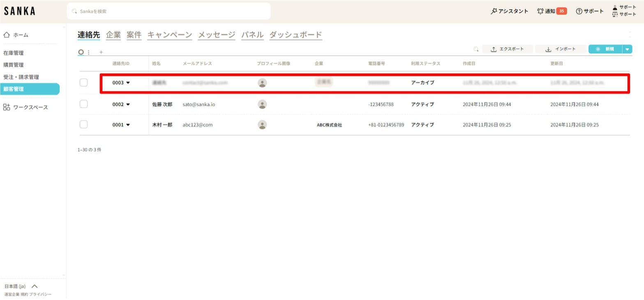Expand the dropdown arrow next to 0003
This screenshot has height=300, width=644.
pyautogui.click(x=128, y=82)
